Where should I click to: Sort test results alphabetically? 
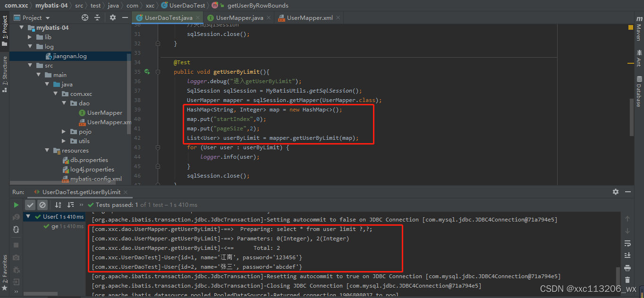(x=58, y=205)
